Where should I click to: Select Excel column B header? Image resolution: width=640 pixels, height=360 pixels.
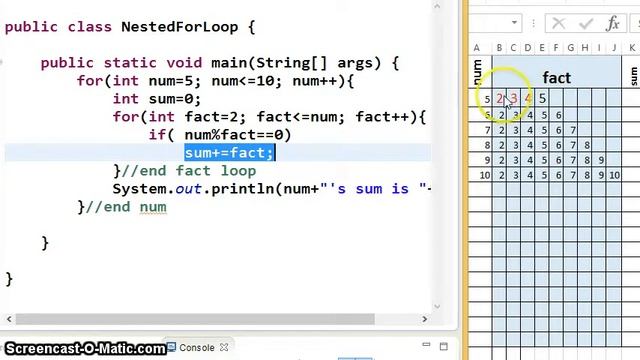499,48
